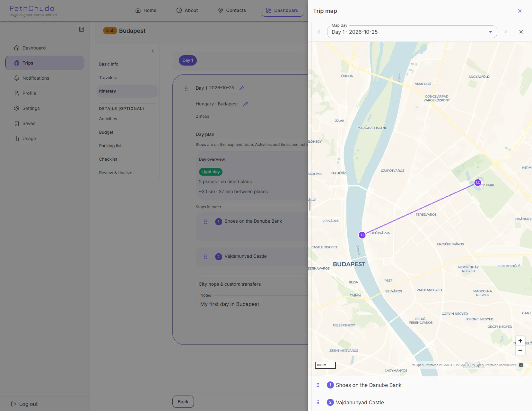Open Settings in left sidebar
Screen dimensions: 532x411
[45, 108]
